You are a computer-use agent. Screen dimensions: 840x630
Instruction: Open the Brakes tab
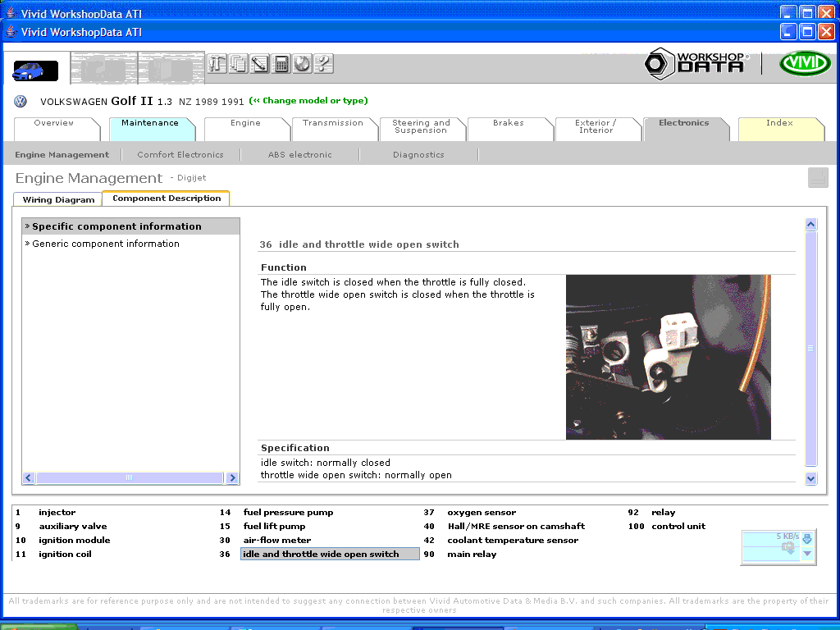[x=508, y=123]
